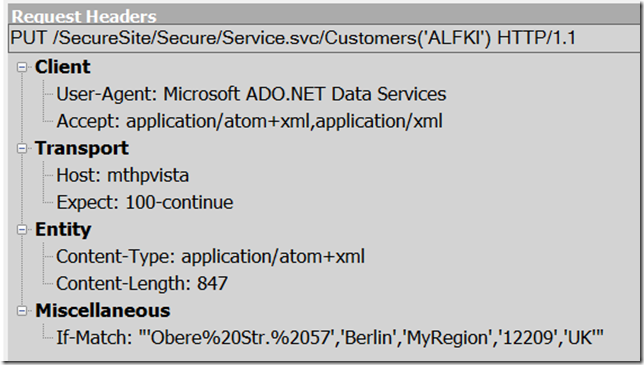Click the application/atom+xml,application/xml Accept value
The image size is (644, 365).
284,121
